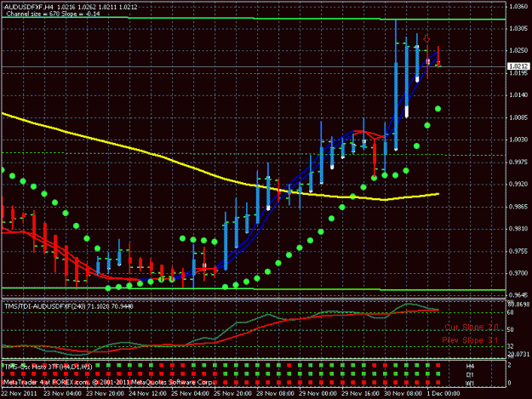Click the 'Cur. Slope: 2.0' text
The image size is (532, 399).
472,328
